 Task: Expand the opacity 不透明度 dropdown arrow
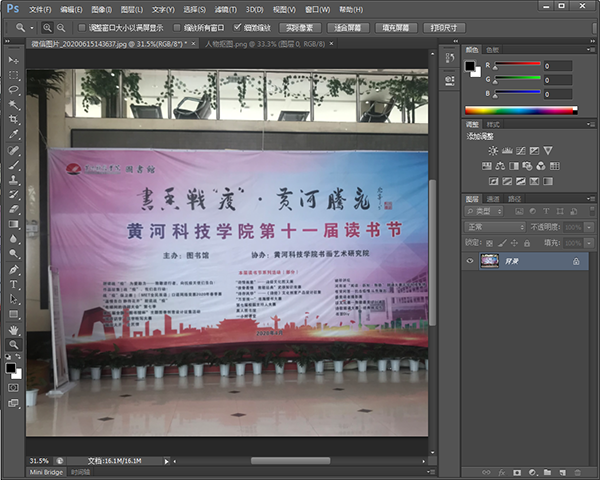click(587, 227)
